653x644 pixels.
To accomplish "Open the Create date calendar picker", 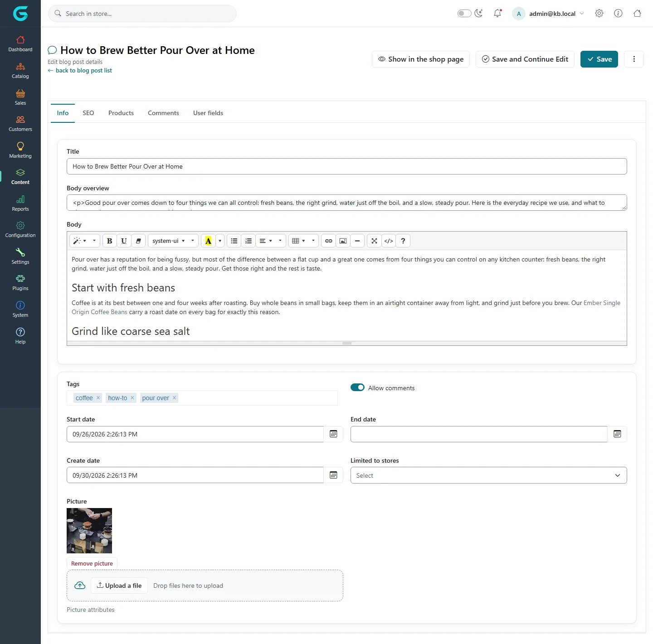I will click(333, 475).
